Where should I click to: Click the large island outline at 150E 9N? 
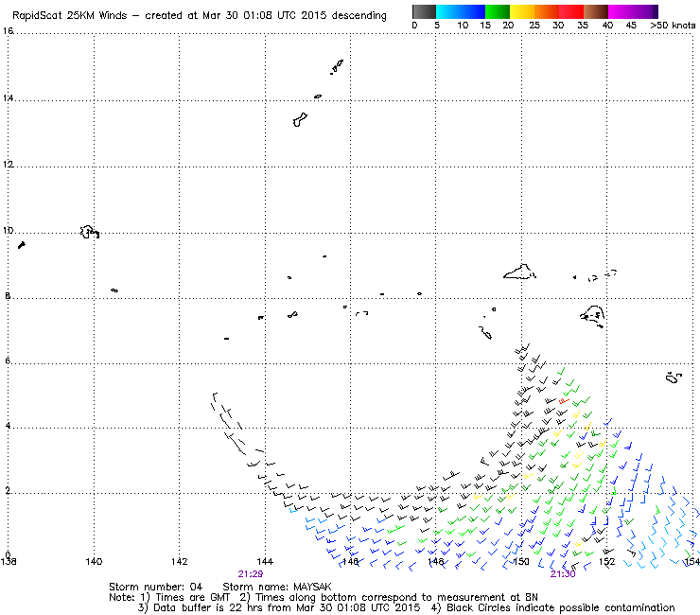point(519,272)
